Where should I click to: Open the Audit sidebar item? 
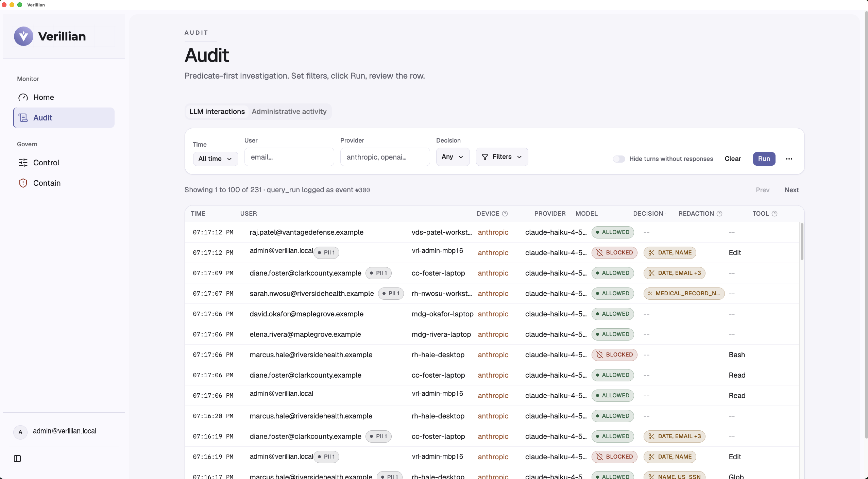coord(64,118)
